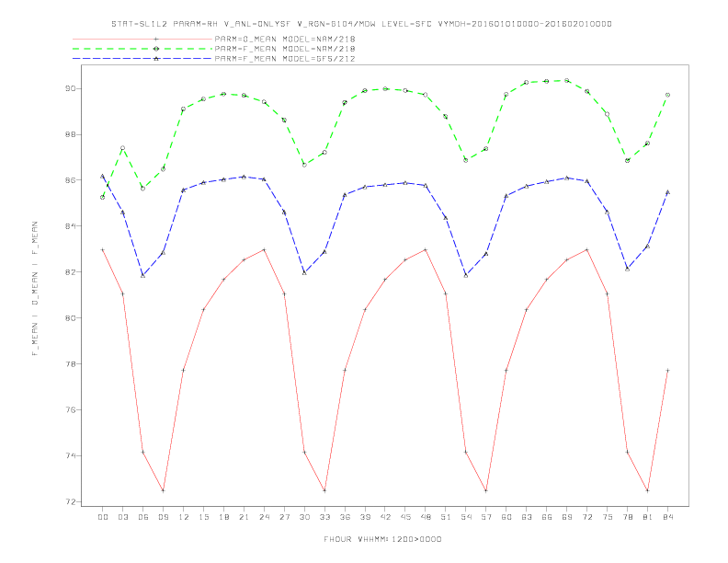Click x-axis hour label 57
Screen dimensions: 728x563
[486, 517]
